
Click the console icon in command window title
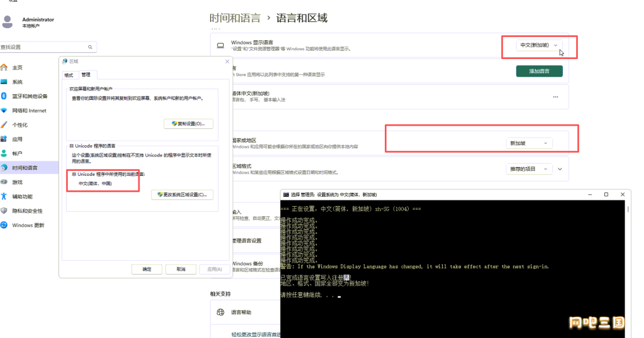click(286, 195)
